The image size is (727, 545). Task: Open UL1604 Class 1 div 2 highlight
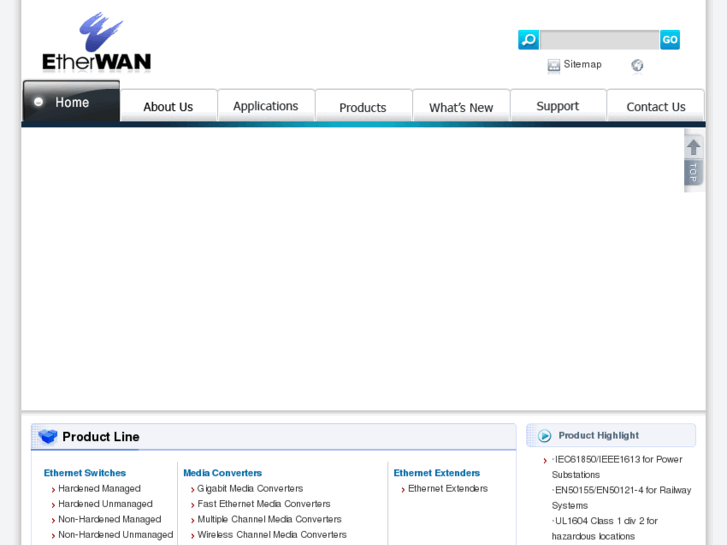pos(605,528)
